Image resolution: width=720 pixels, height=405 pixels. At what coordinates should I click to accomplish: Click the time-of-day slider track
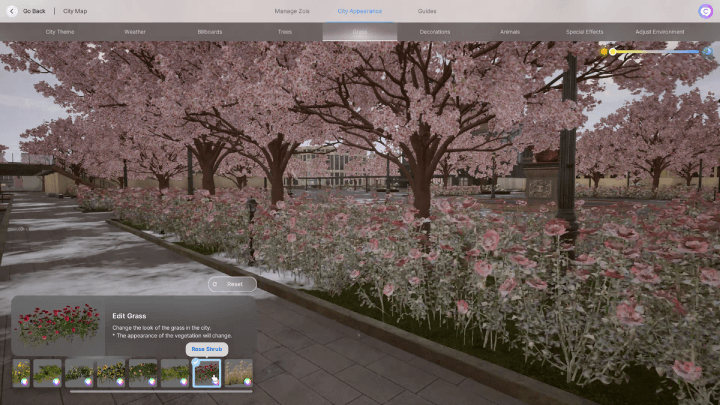[655, 51]
